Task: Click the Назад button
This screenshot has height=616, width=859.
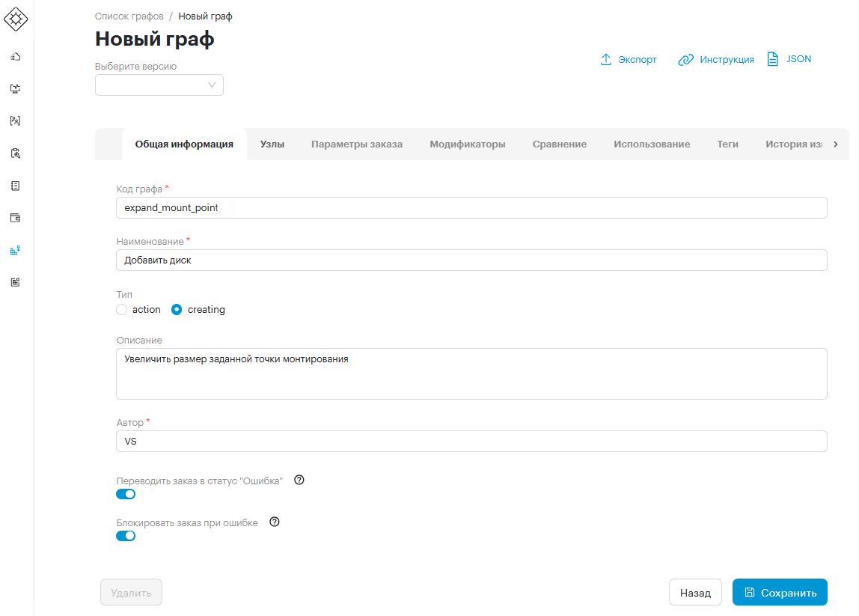Action: 695,593
